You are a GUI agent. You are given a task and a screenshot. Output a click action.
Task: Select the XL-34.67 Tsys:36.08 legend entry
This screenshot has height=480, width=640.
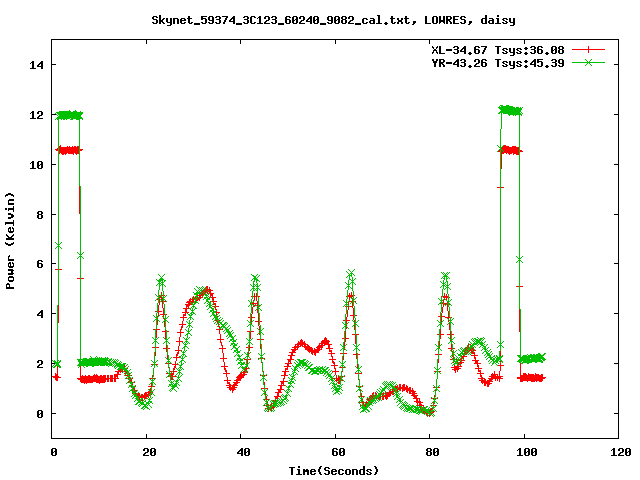click(x=498, y=50)
